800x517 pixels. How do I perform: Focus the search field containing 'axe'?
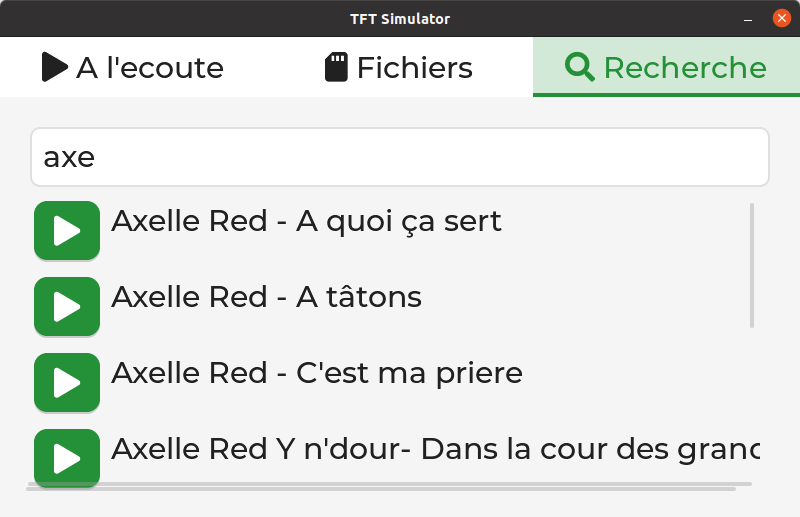[x=400, y=157]
